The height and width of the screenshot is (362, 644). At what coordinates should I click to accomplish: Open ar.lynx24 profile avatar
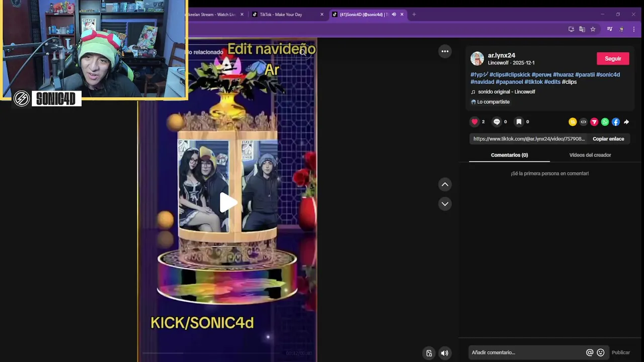point(477,59)
